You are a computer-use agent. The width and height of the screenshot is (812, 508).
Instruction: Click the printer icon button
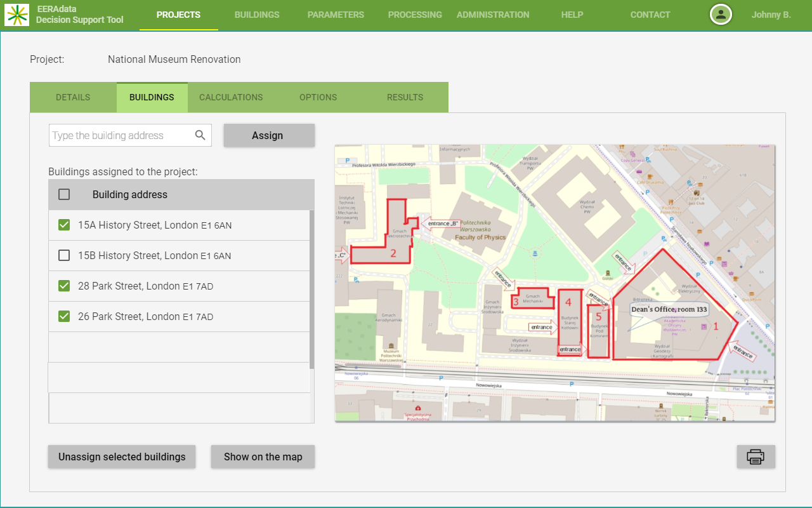pos(756,457)
